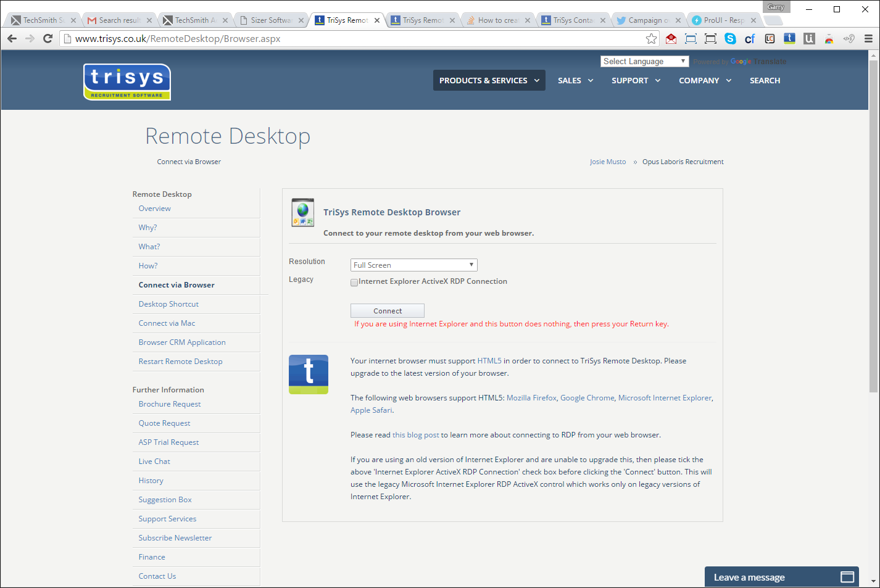The image size is (880, 588).
Task: Open the Resolution dropdown showing Full Screen
Action: tap(413, 265)
